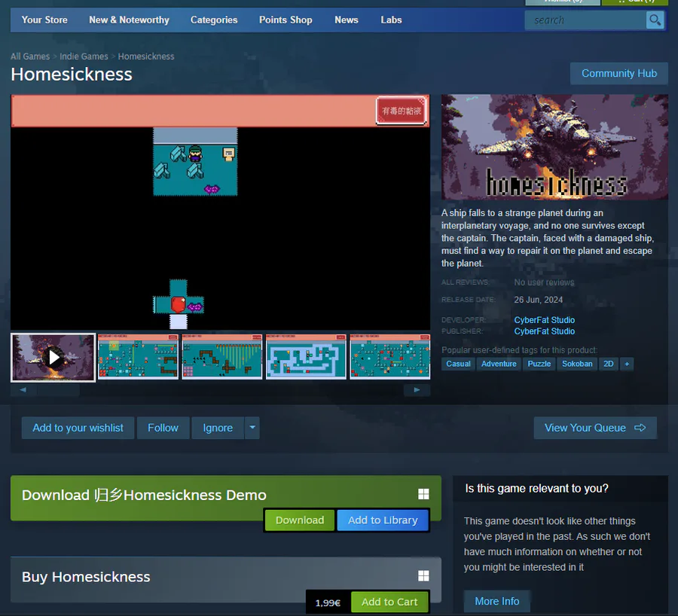Click the 1,99€ price label
Viewport: 678px width, 616px height.
coord(328,602)
